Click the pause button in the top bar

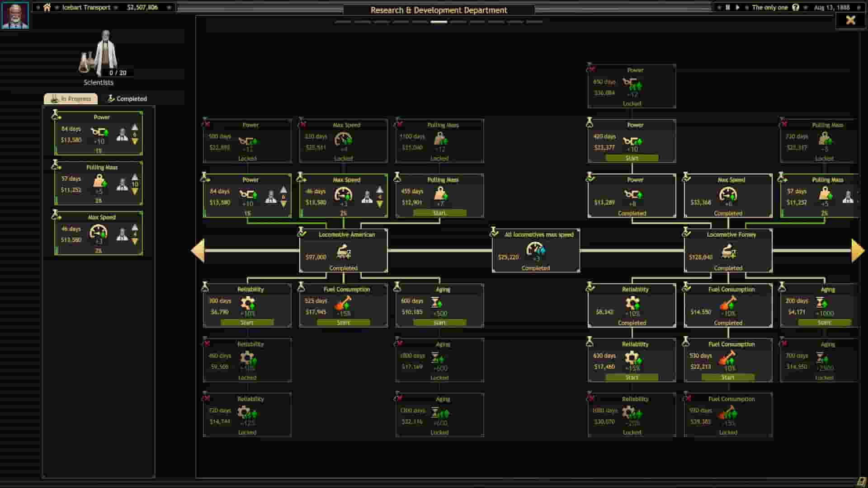tap(728, 8)
